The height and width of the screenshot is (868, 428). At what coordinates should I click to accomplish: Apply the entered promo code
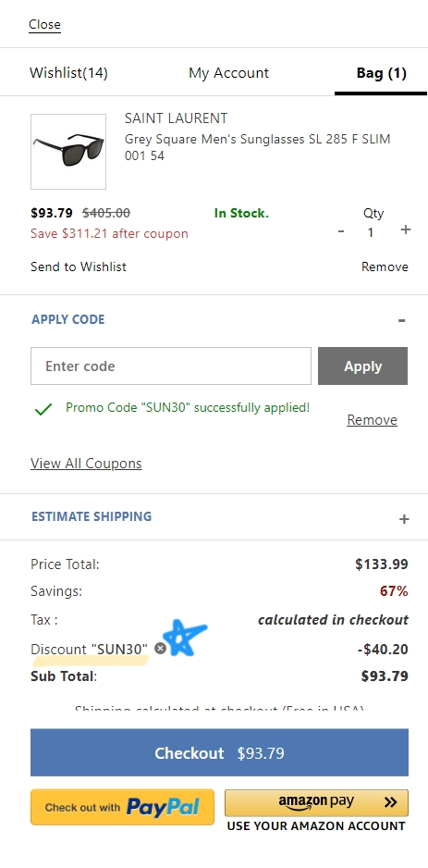pos(362,366)
